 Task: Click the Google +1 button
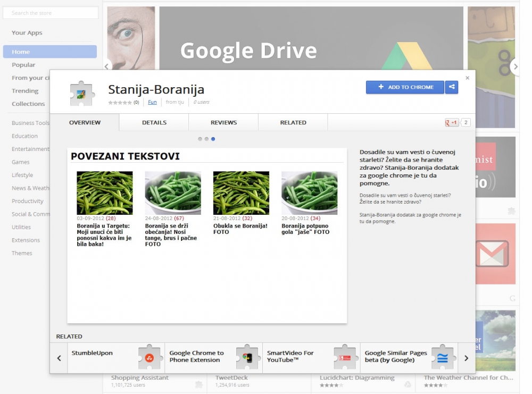(x=452, y=123)
